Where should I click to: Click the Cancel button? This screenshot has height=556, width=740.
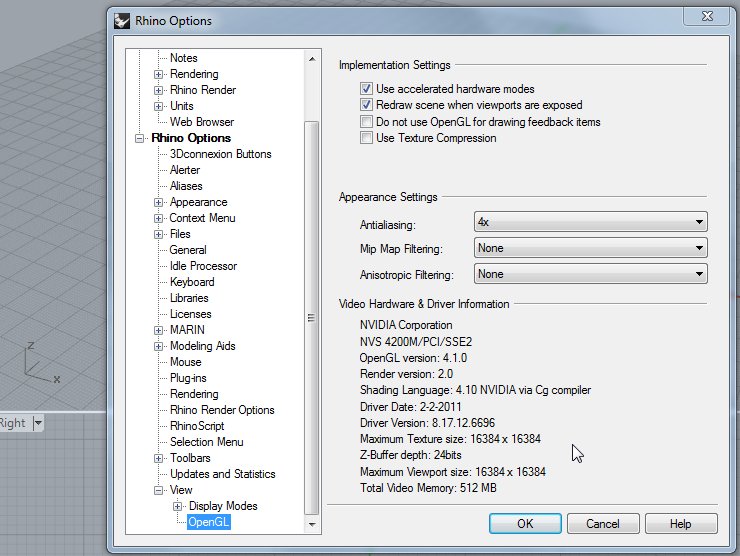603,523
